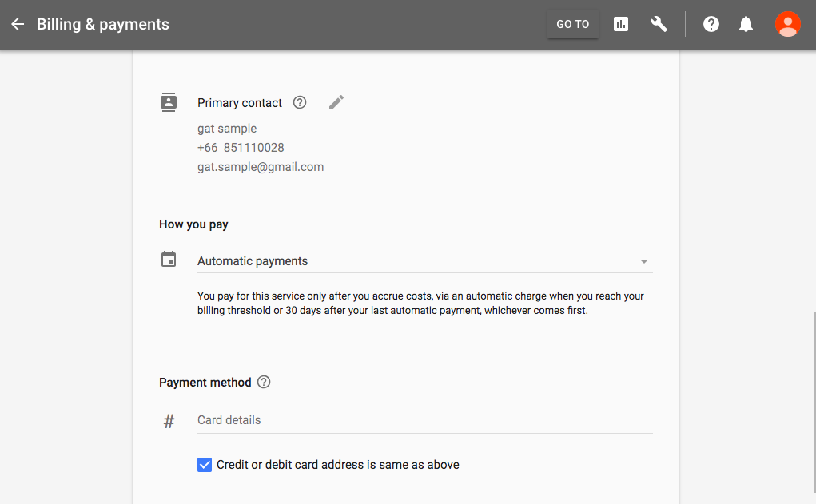Open the notifications bell

[746, 24]
